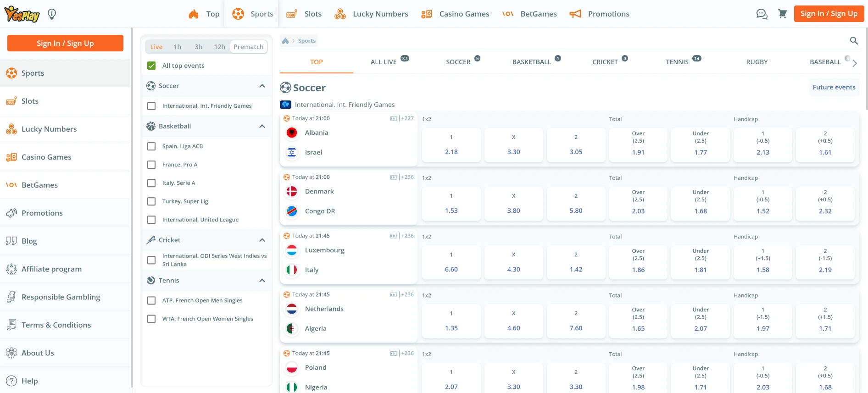Click the Responsible Gambling icon
This screenshot has height=393, width=868.
pos(11,297)
